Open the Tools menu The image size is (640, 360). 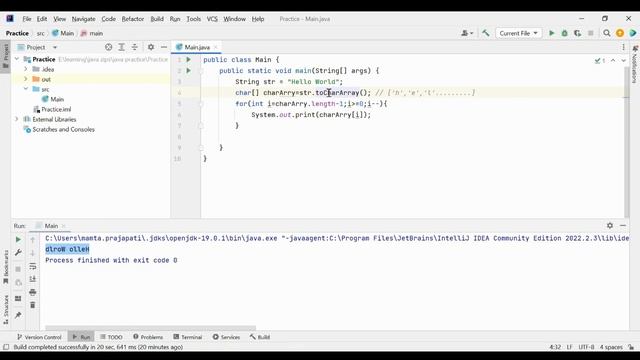click(193, 19)
